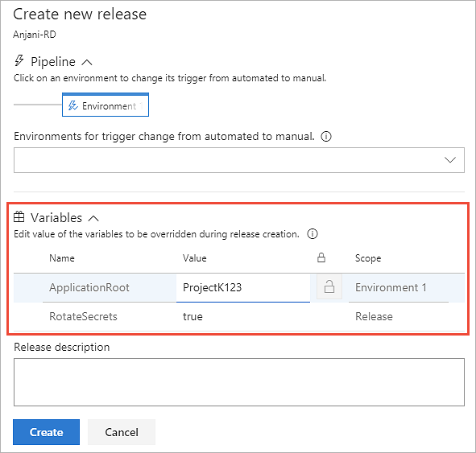Click the Value column header
The height and width of the screenshot is (453, 476).
(x=195, y=258)
